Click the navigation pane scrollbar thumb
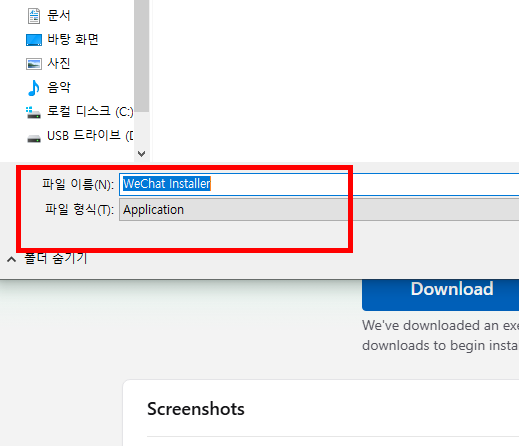 point(142,56)
